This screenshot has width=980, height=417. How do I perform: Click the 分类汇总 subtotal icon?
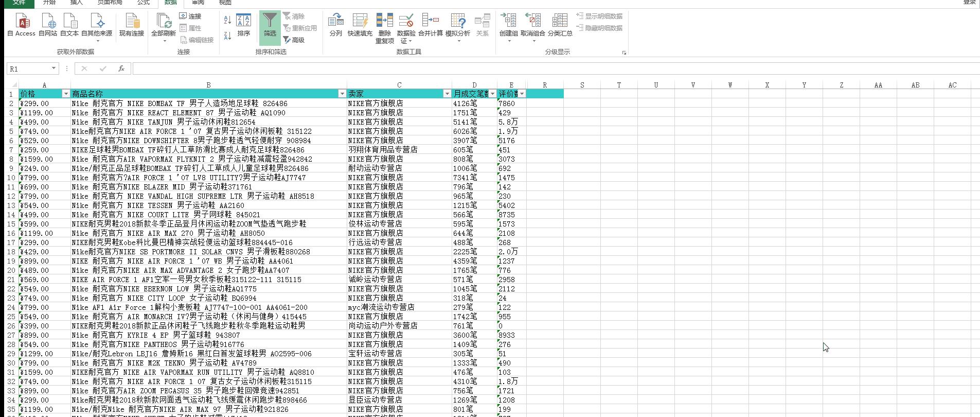tap(560, 25)
